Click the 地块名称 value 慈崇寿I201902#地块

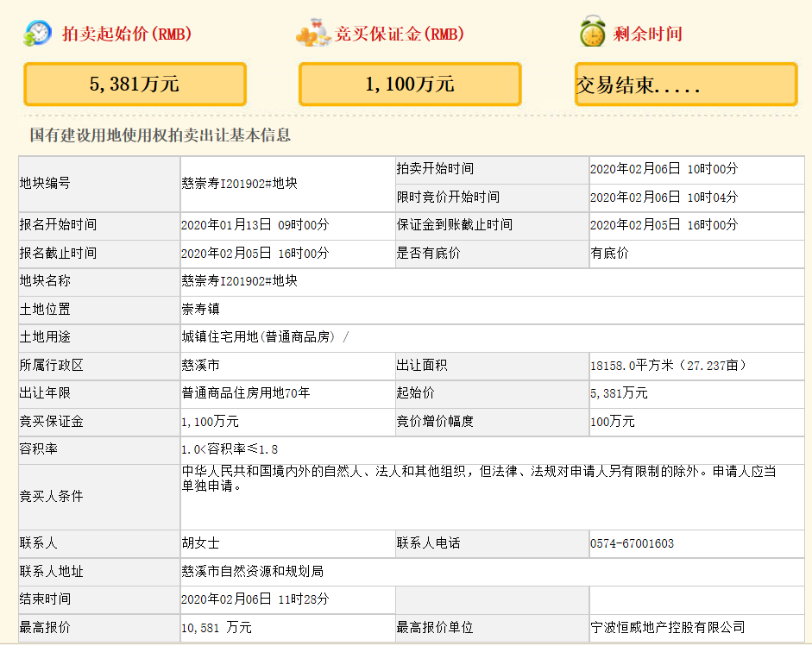[x=239, y=280]
